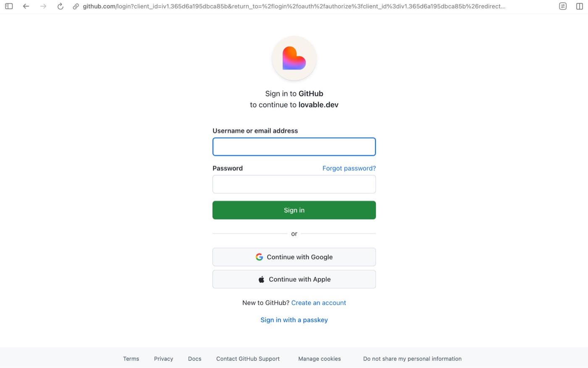This screenshot has height=368, width=588.
Task: Choose Continue with Google
Action: point(294,257)
